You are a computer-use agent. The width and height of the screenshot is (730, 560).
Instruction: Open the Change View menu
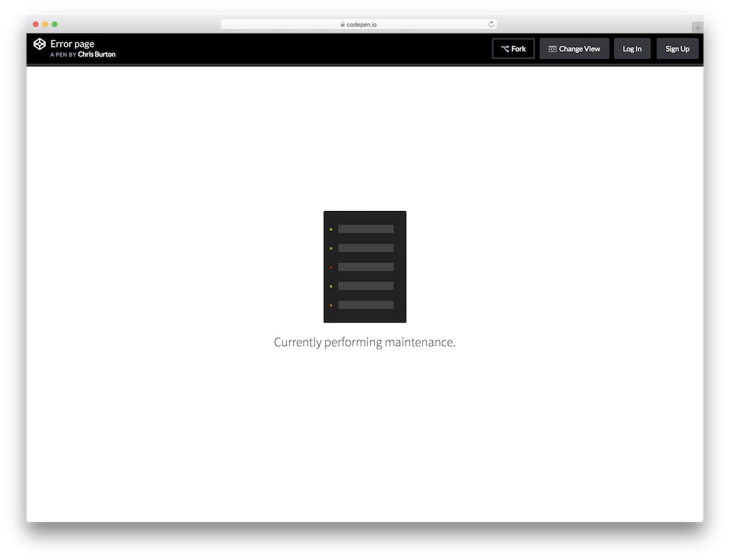coord(574,48)
